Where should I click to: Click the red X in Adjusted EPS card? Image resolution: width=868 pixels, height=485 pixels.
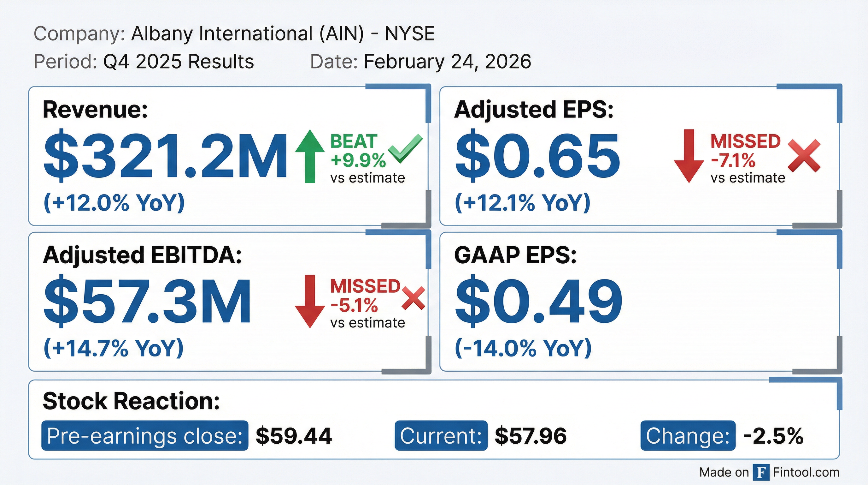pyautogui.click(x=804, y=156)
